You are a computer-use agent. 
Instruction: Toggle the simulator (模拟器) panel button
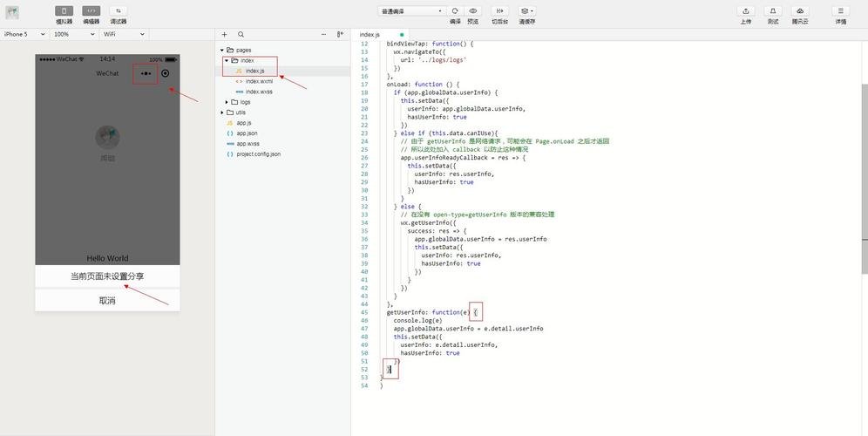coord(64,11)
